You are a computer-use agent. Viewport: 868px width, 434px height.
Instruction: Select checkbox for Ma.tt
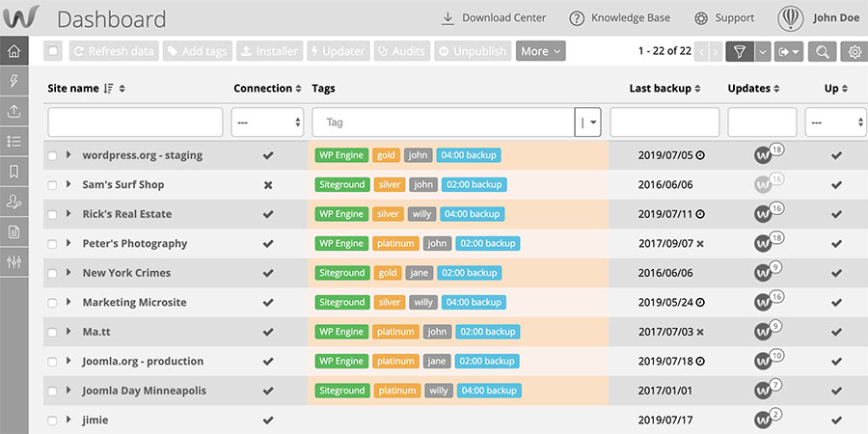click(52, 332)
